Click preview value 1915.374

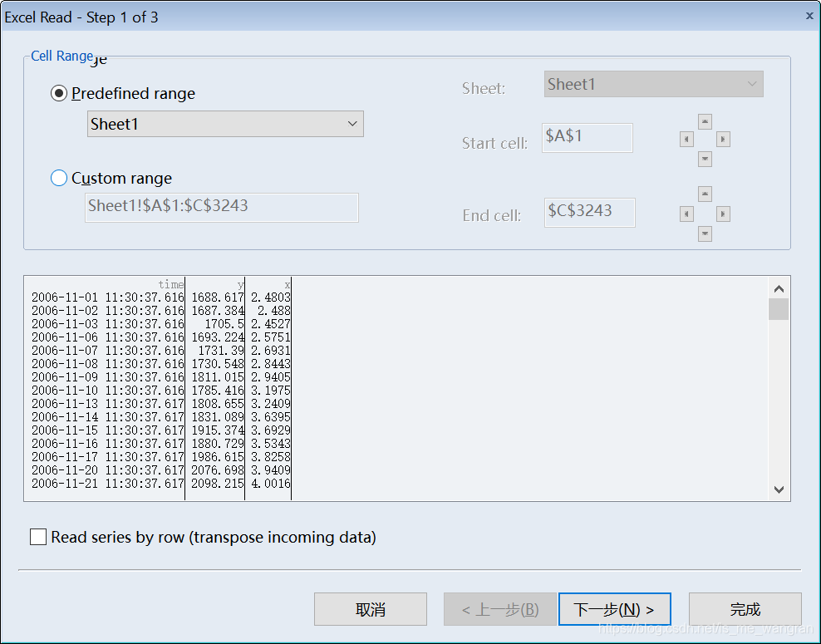click(x=218, y=430)
